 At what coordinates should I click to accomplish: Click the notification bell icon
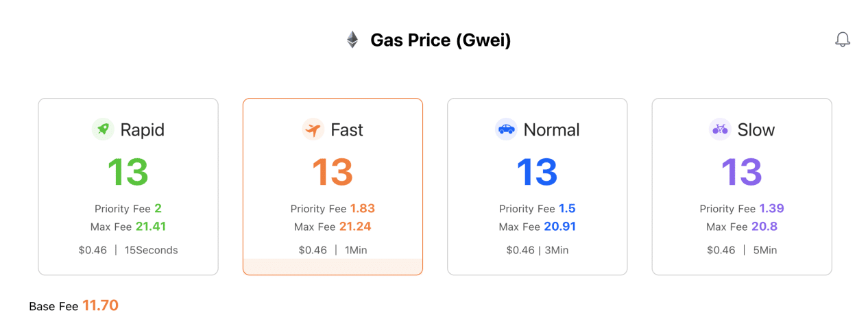point(843,40)
